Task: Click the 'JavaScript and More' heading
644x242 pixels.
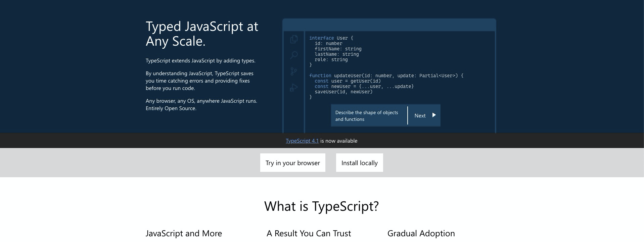Action: coord(184,233)
